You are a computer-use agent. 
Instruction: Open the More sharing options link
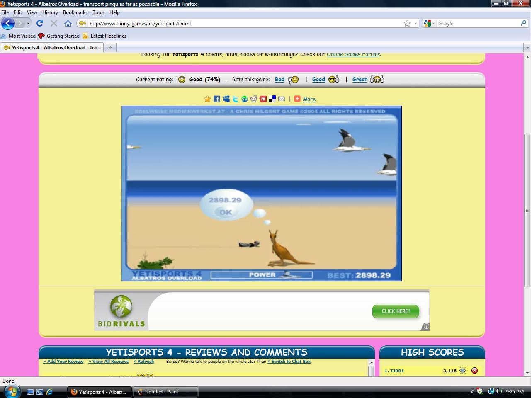(x=309, y=99)
